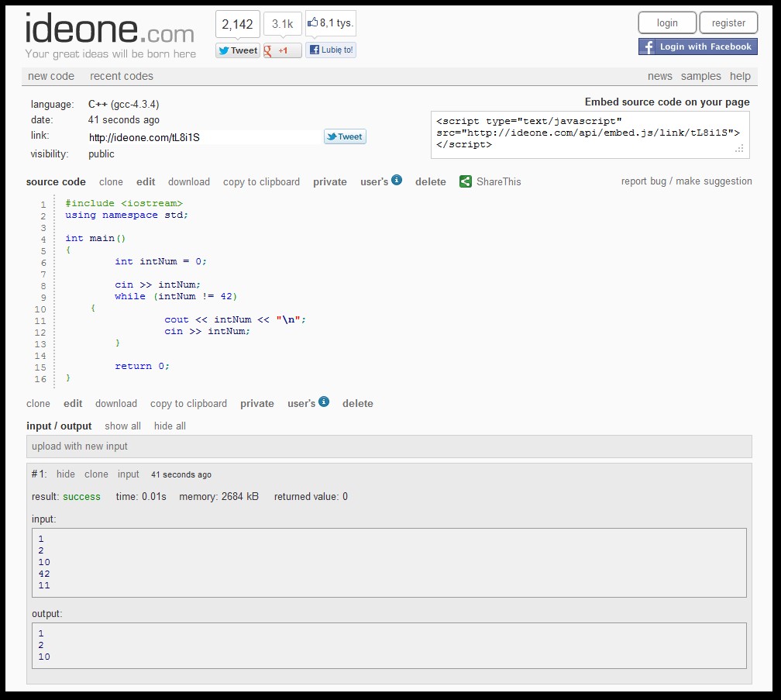Open the user's info icon in the toolbar
Image resolution: width=781 pixels, height=700 pixels.
(398, 179)
